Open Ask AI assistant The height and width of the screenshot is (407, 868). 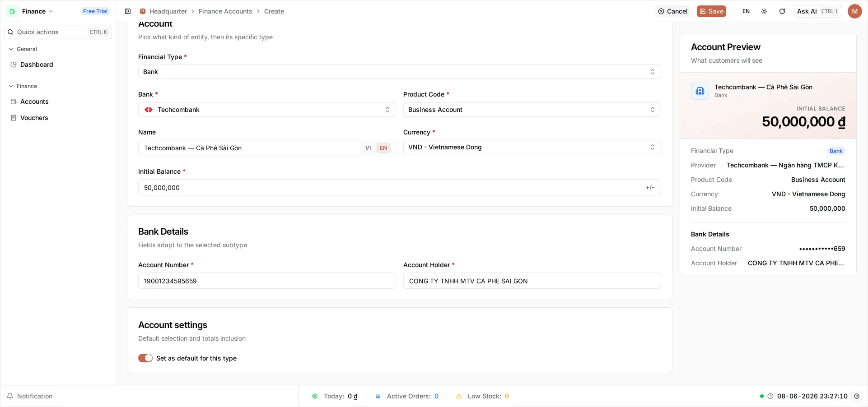click(x=818, y=11)
